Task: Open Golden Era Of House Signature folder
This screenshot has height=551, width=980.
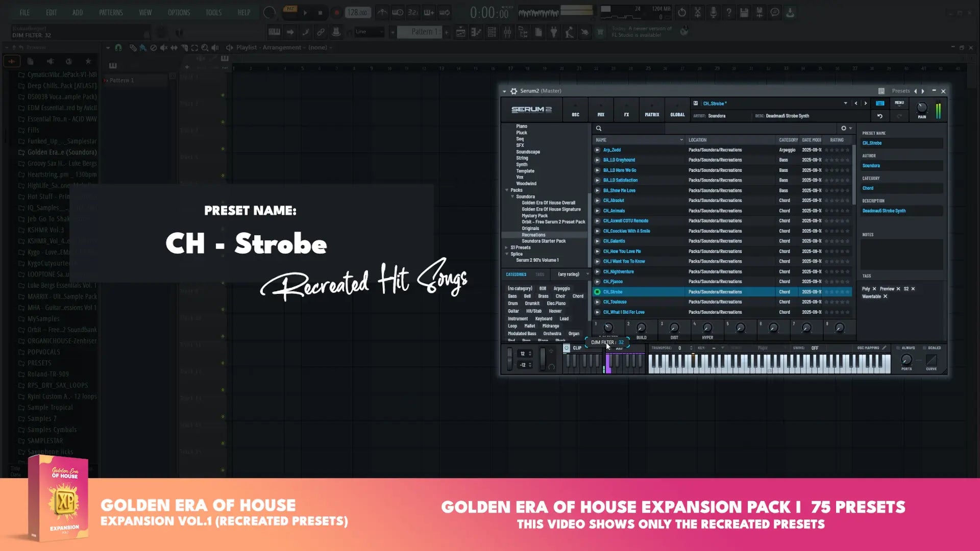Action: (551, 209)
